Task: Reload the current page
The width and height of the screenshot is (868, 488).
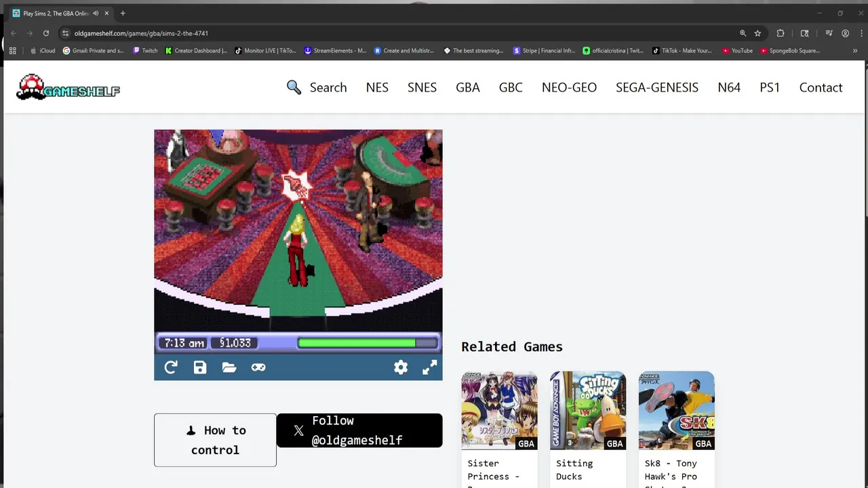Action: (46, 33)
